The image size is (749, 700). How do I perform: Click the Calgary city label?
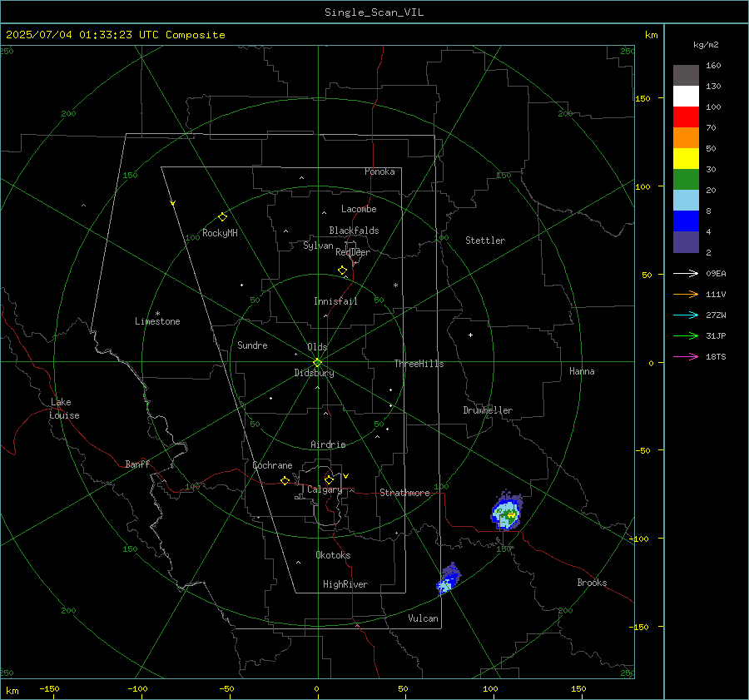tap(325, 489)
